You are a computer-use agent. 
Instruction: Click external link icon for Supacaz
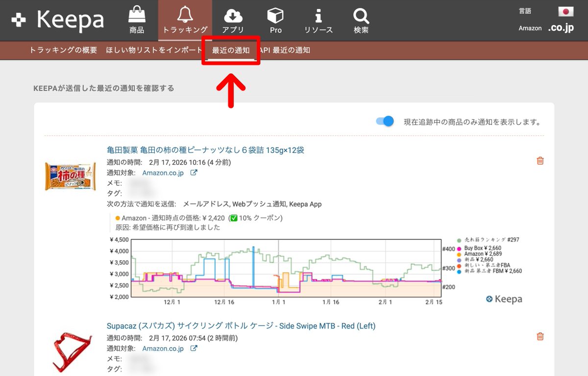pos(194,349)
